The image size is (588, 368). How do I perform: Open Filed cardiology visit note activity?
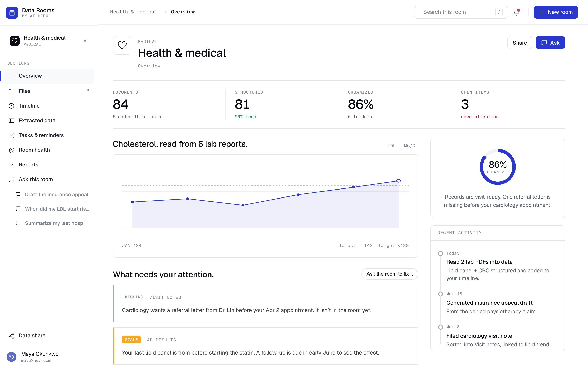479,336
